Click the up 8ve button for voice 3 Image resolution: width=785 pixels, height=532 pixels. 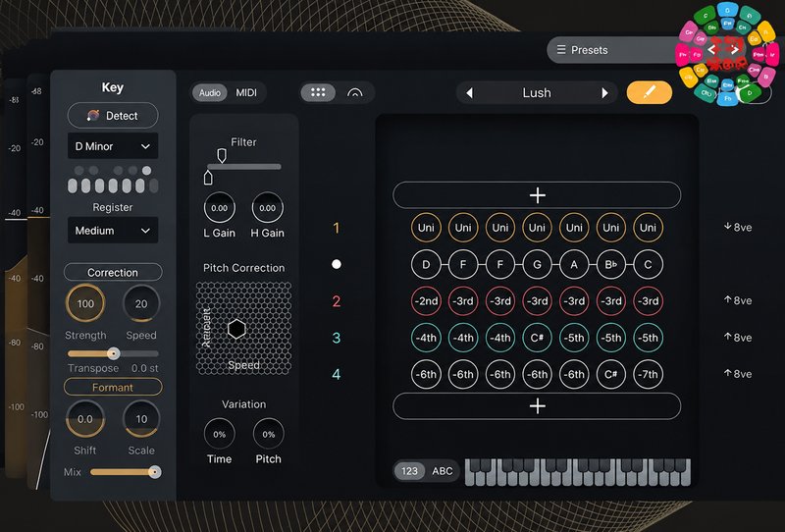coord(738,338)
